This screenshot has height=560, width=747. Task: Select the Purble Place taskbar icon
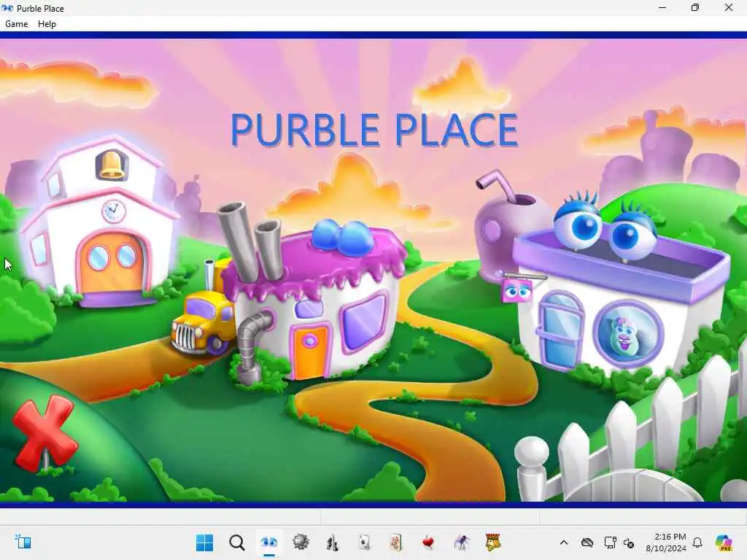tap(268, 542)
